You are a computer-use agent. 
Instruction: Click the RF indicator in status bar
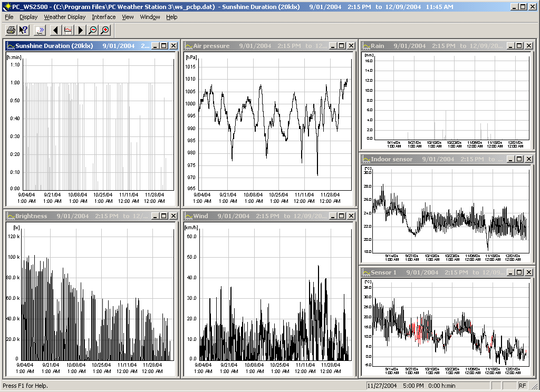pos(523,386)
